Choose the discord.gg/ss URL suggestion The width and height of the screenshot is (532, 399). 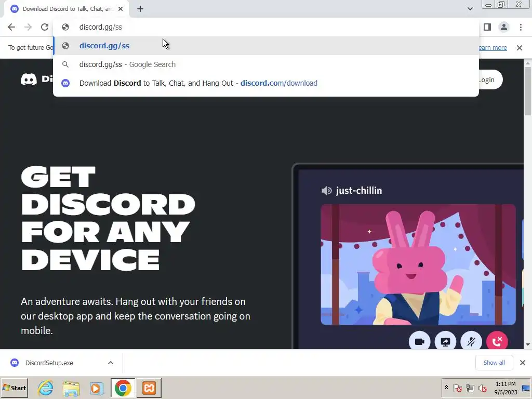(266, 46)
